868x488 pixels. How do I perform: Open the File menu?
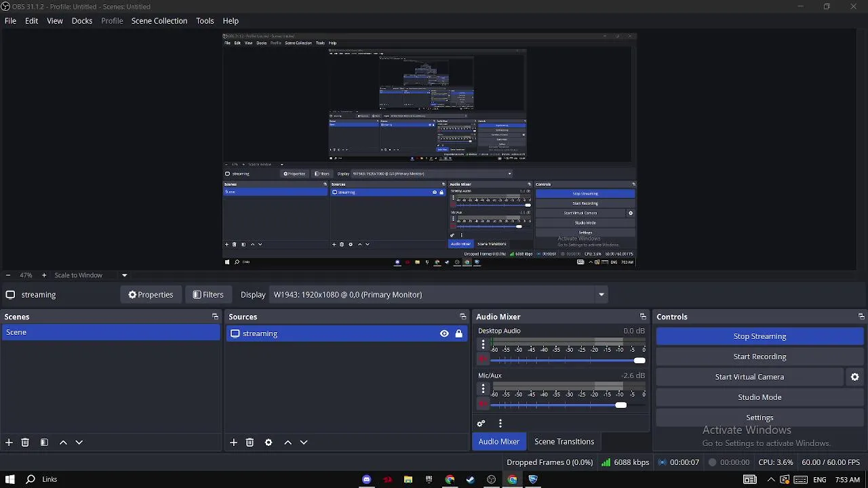tap(10, 21)
